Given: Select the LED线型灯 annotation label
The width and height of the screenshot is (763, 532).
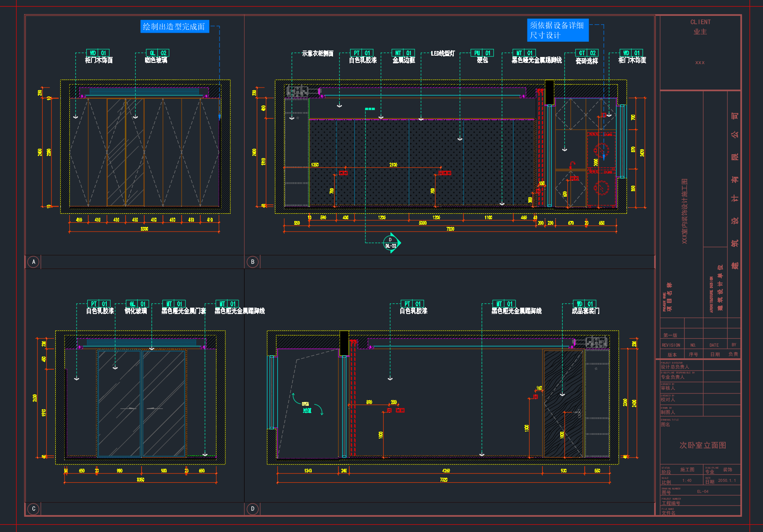Looking at the screenshot, I should tap(443, 54).
